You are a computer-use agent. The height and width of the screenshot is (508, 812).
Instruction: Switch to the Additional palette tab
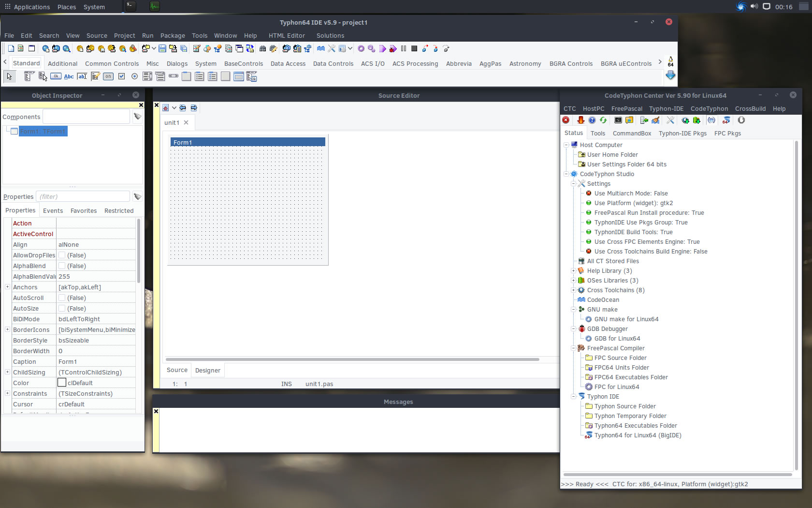point(62,64)
